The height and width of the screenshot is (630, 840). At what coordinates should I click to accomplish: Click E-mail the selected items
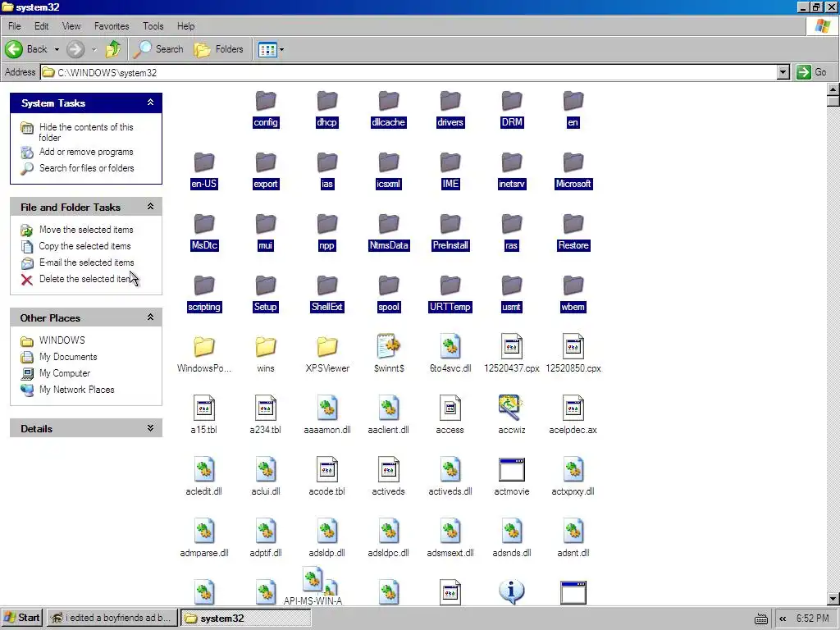click(86, 262)
